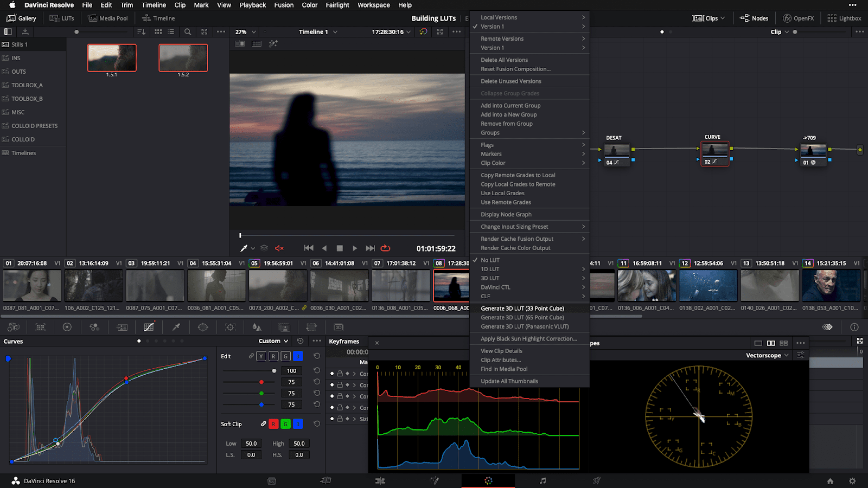This screenshot has height=488, width=868.
Task: Toggle the Lightbox view
Action: (844, 17)
